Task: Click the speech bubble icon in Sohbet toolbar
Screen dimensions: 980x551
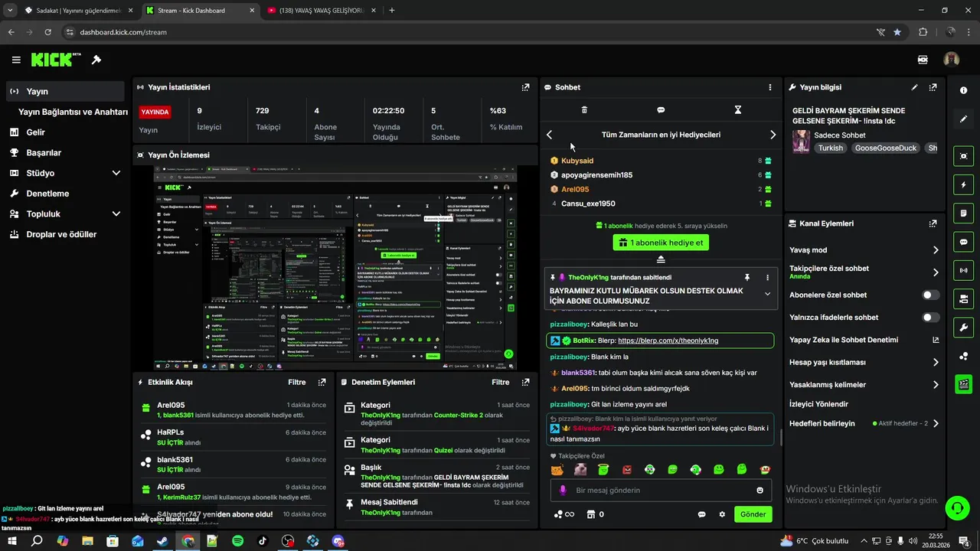Action: click(661, 110)
